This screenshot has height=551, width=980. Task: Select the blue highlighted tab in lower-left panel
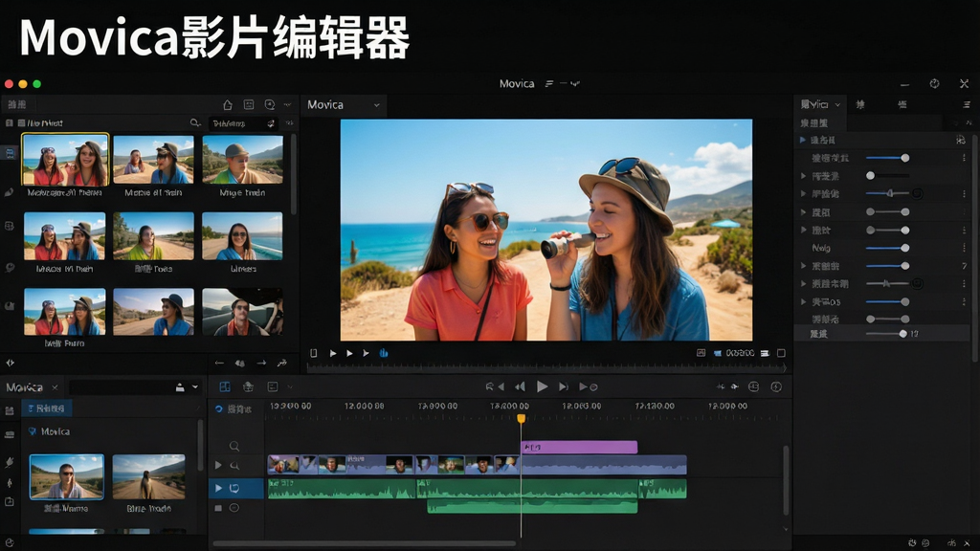[48, 408]
